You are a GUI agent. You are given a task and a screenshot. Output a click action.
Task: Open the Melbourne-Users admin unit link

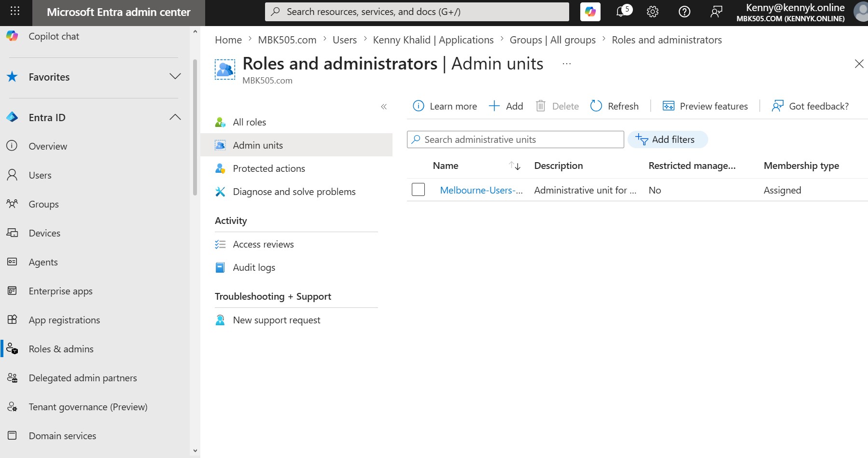coord(481,190)
